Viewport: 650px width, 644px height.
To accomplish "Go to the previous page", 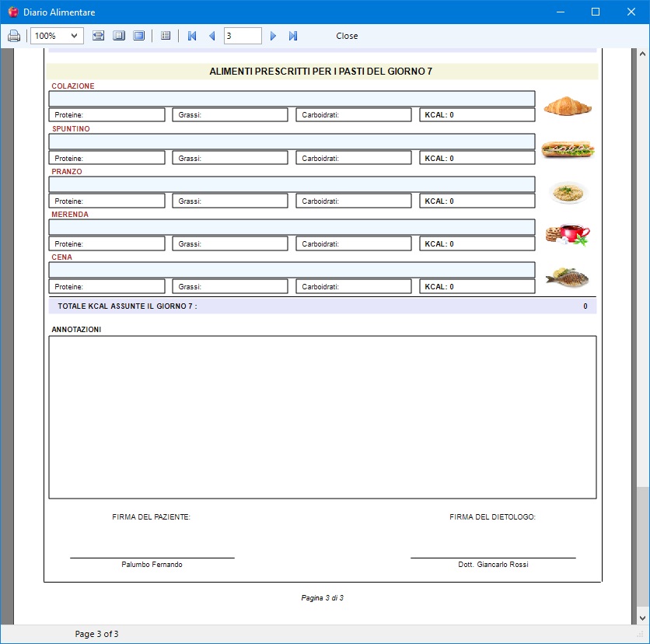I will pyautogui.click(x=211, y=36).
